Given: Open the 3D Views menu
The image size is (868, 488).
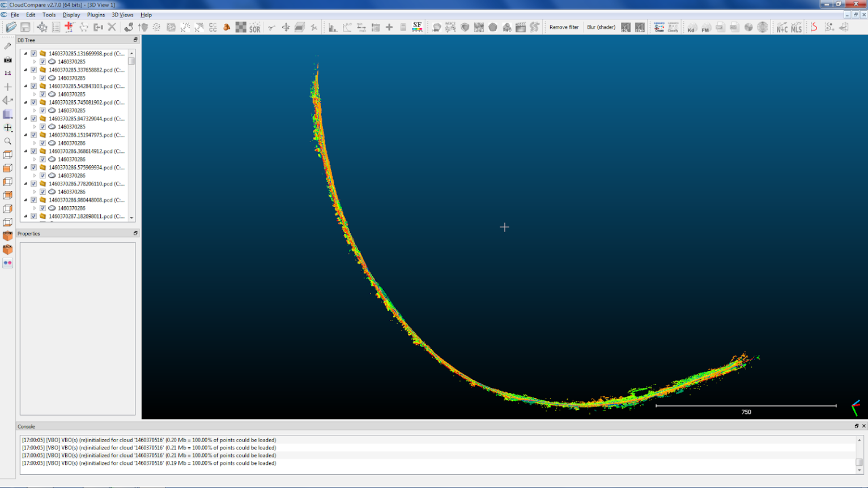Looking at the screenshot, I should click(122, 15).
